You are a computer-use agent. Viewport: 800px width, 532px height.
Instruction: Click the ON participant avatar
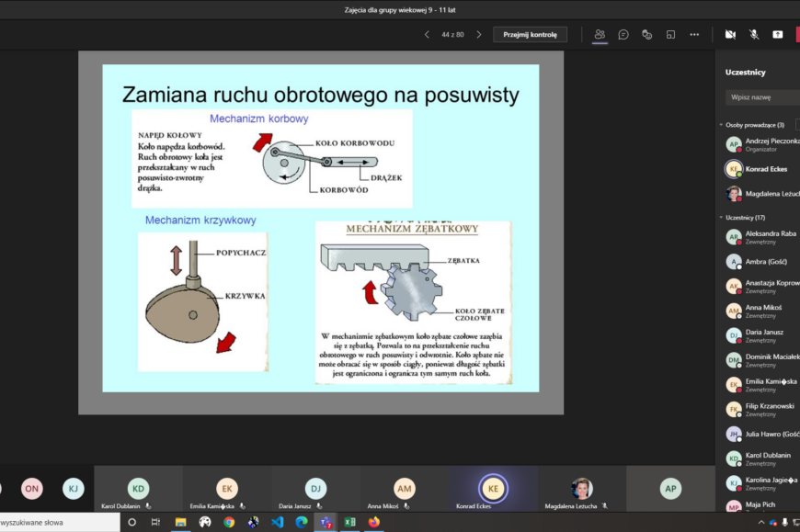tap(31, 488)
